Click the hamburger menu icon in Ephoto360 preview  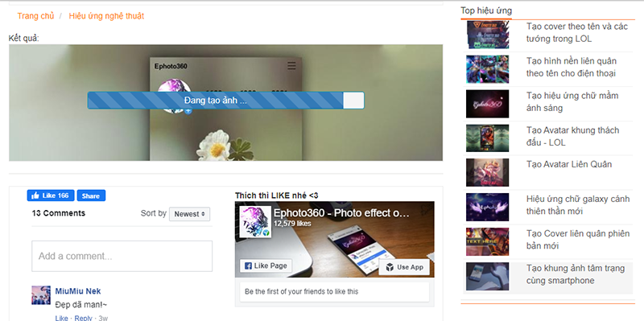coord(291,66)
